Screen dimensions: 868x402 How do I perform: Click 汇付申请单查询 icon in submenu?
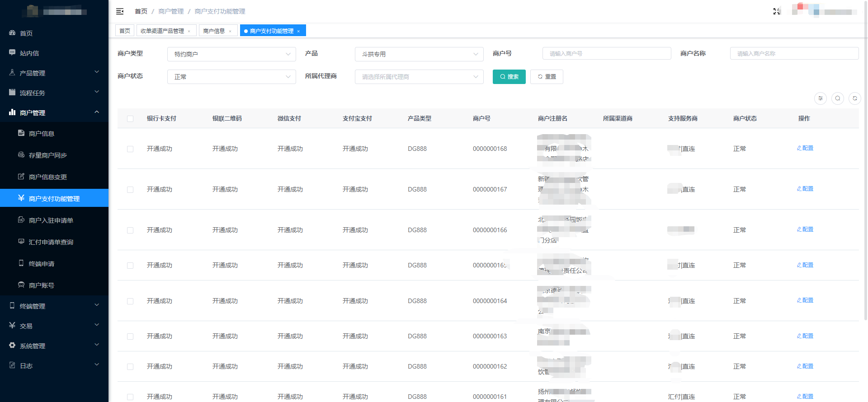pos(21,242)
